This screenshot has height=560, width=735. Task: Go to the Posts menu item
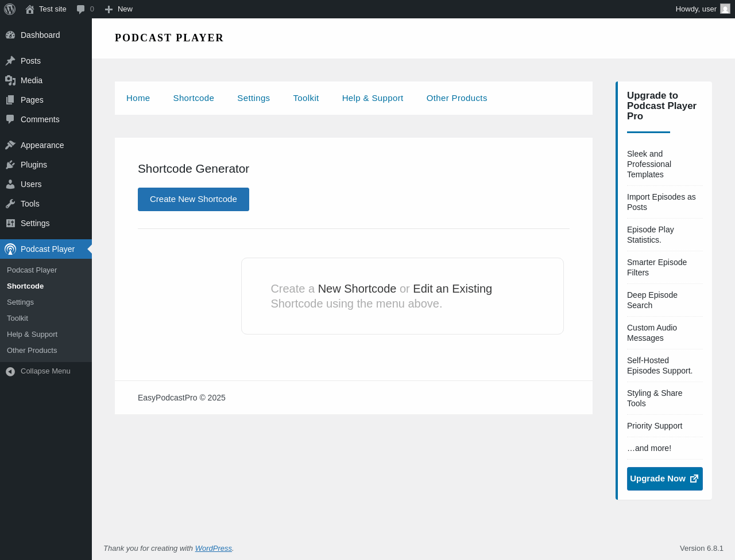[x=46, y=61]
